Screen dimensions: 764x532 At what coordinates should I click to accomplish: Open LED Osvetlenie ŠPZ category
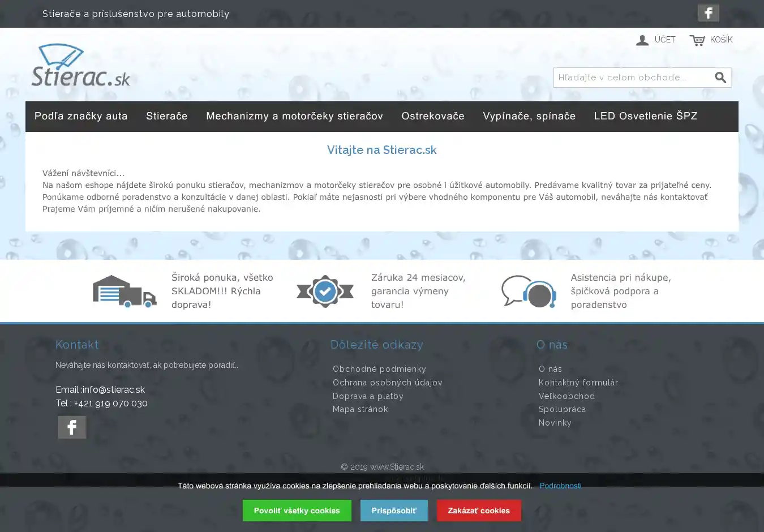pos(646,116)
